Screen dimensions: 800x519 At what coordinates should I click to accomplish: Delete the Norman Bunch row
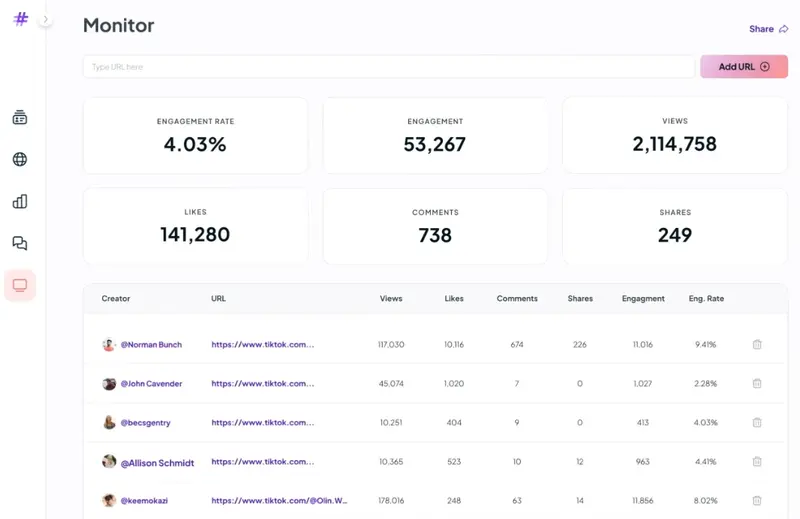[757, 345]
